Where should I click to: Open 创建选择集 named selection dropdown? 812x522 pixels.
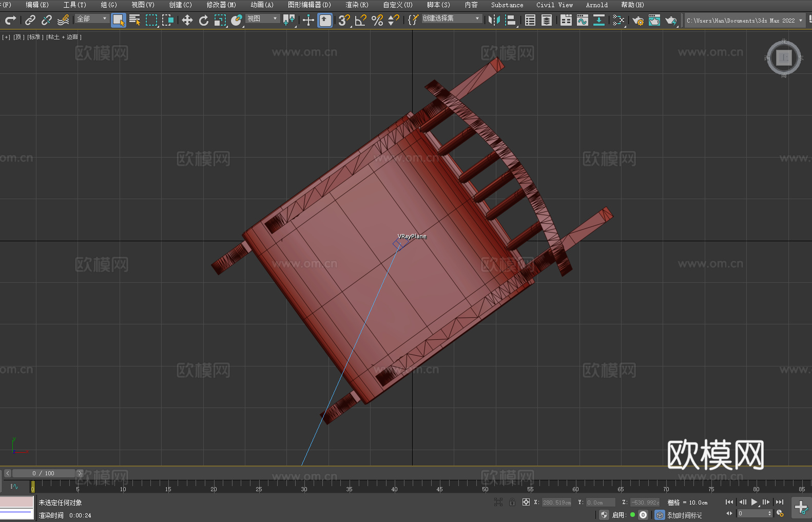[x=451, y=18]
